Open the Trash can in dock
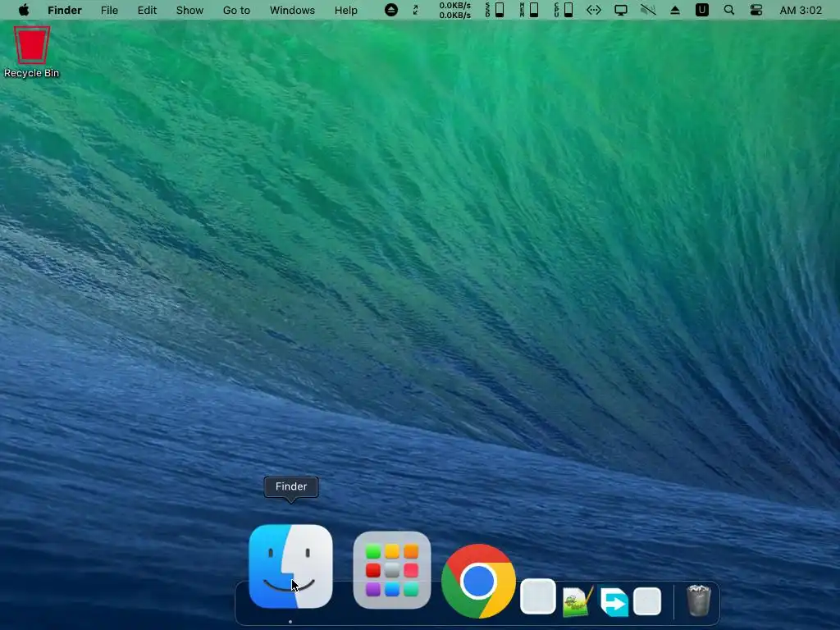The image size is (840, 630). (699, 600)
